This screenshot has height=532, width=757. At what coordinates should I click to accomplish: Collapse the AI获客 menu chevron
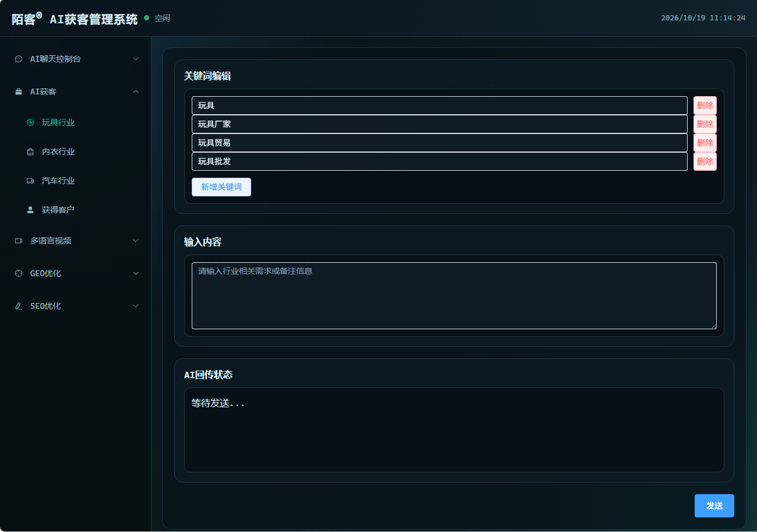point(136,91)
